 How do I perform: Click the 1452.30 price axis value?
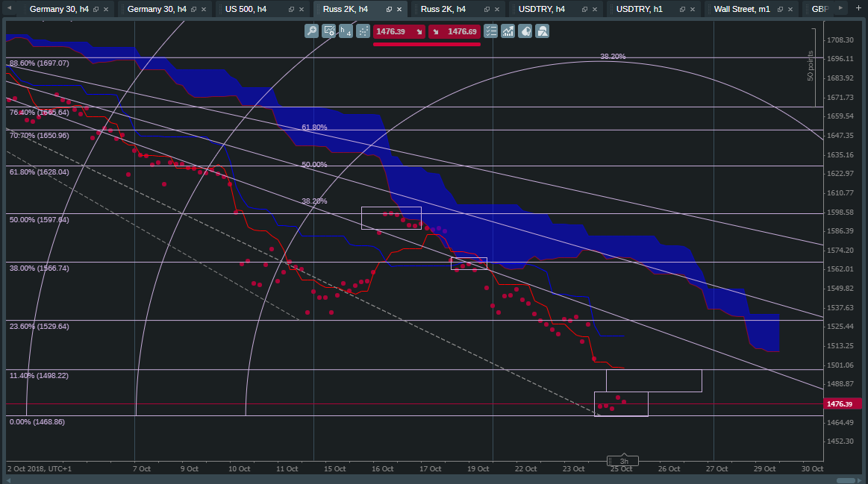coord(840,441)
